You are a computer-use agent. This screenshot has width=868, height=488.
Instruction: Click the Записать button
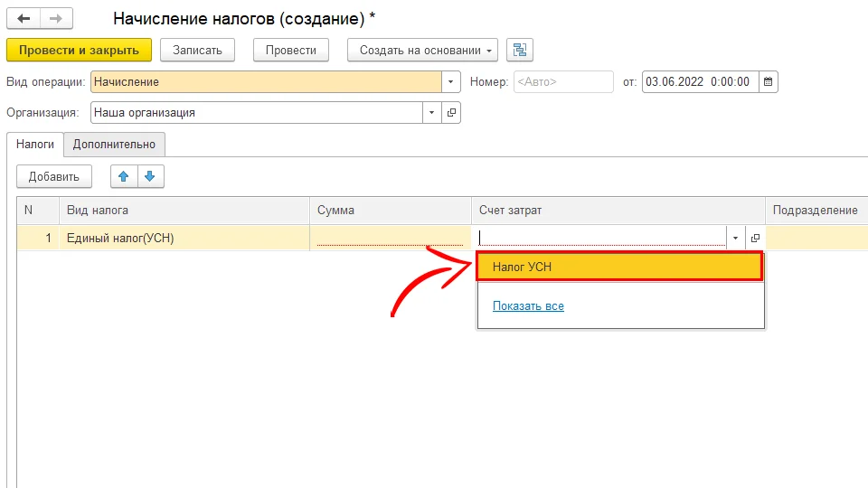197,50
